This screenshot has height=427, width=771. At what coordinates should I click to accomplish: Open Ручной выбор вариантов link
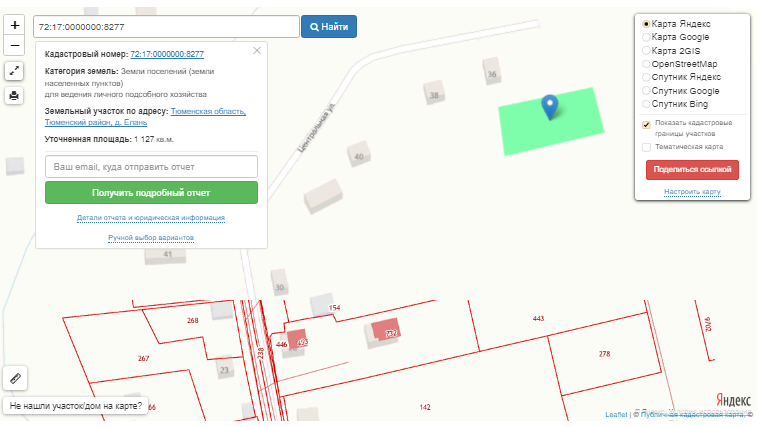151,238
